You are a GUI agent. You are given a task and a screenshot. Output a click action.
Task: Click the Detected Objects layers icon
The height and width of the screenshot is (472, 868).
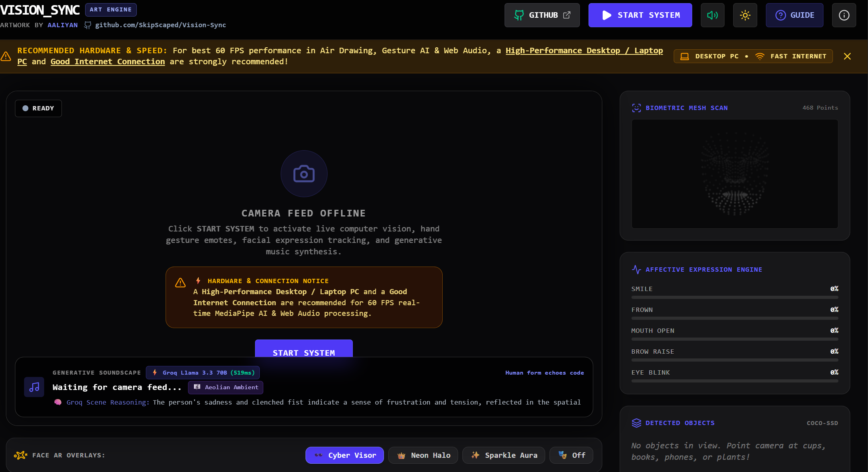[636, 423]
